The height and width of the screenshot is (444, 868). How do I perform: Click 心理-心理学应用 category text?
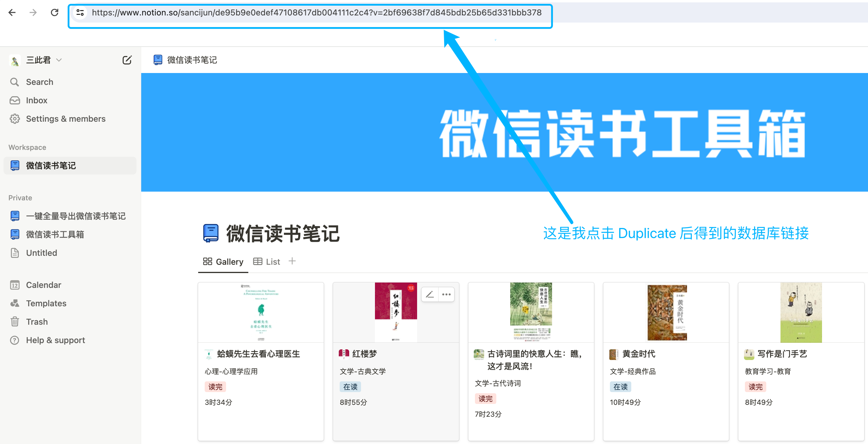coord(231,371)
